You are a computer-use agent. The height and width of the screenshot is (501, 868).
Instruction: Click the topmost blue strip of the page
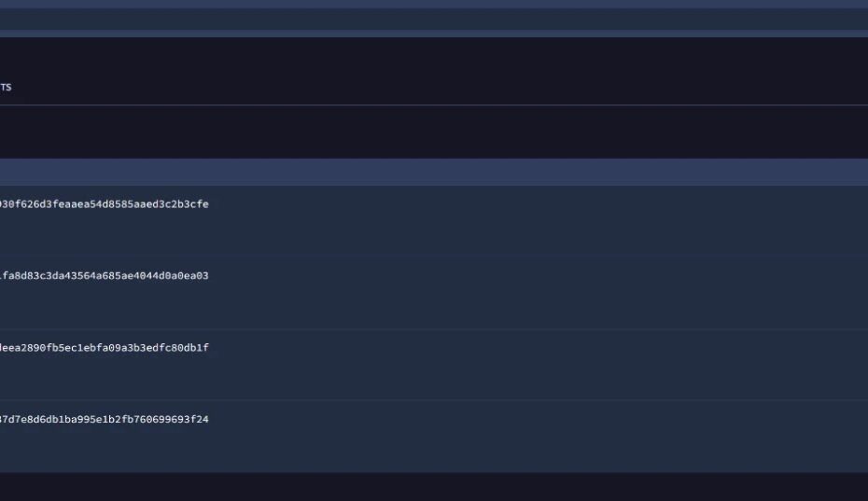(434, 4)
